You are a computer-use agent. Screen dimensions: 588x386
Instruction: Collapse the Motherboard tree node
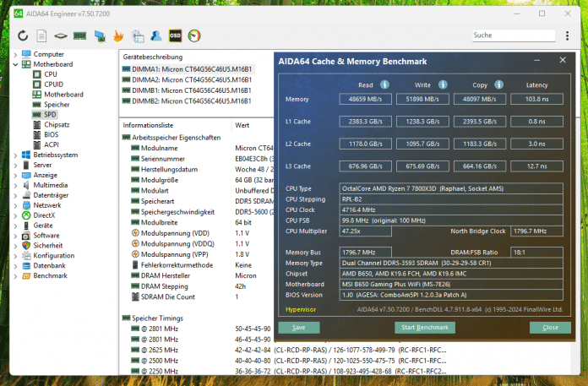coord(15,64)
